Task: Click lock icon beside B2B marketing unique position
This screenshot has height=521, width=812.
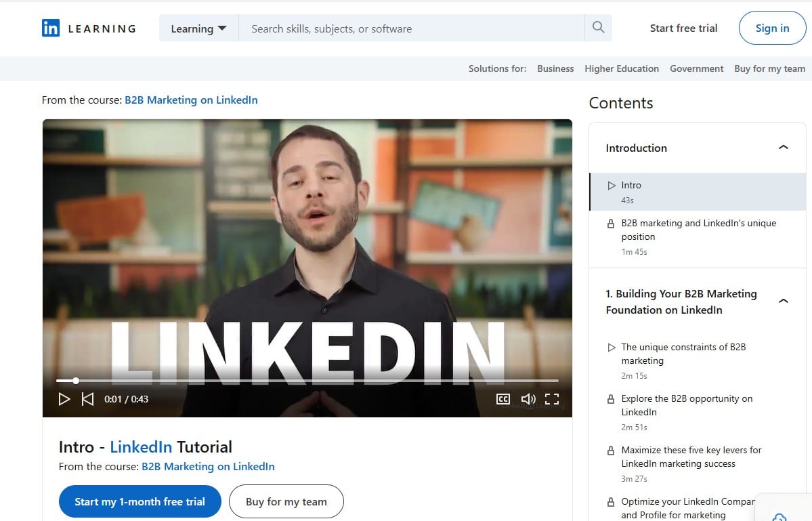Action: [611, 224]
